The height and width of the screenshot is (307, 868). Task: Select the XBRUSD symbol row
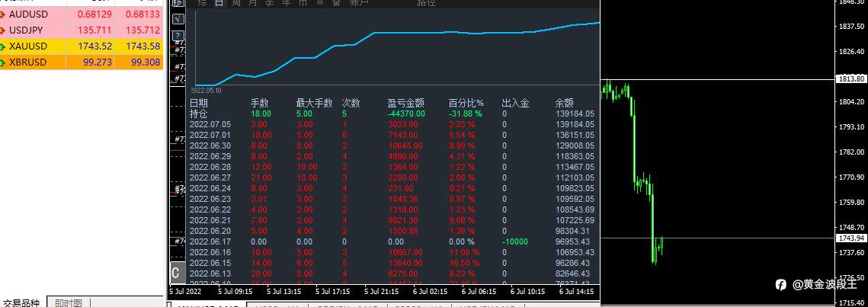(82, 62)
